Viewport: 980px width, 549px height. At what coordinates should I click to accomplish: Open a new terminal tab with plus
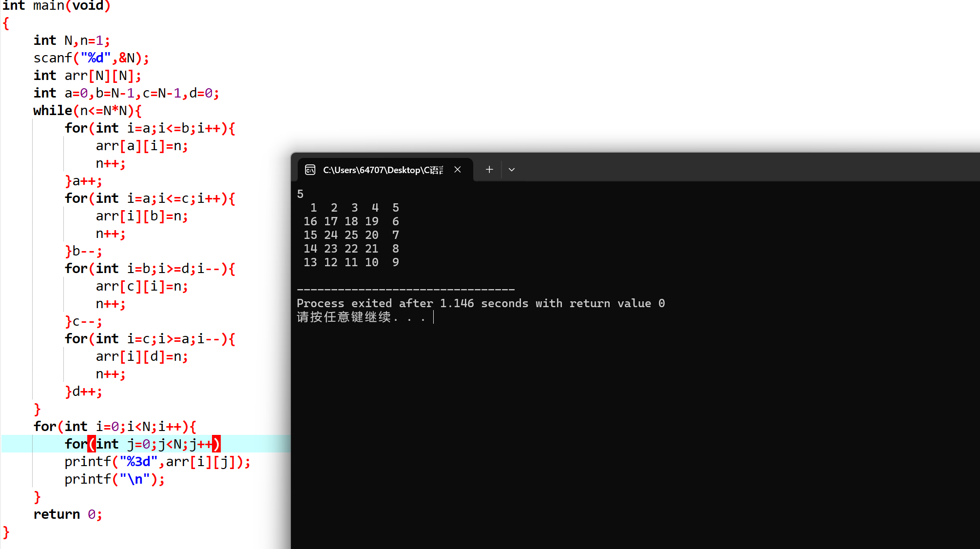click(x=489, y=170)
